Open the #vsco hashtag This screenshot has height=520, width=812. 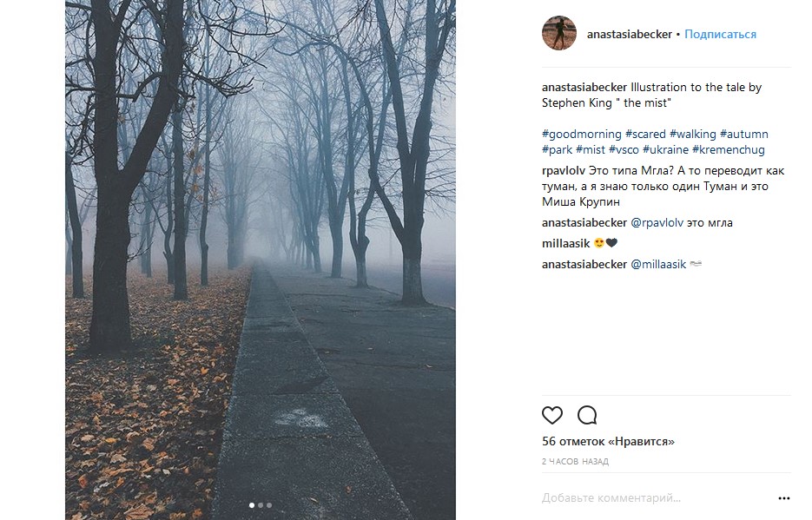624,149
